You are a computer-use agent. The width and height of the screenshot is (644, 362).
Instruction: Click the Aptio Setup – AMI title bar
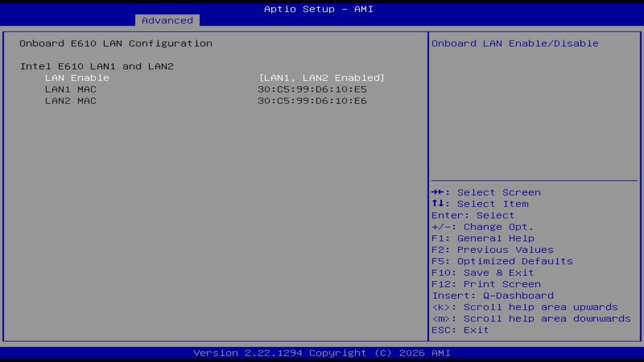[x=318, y=9]
